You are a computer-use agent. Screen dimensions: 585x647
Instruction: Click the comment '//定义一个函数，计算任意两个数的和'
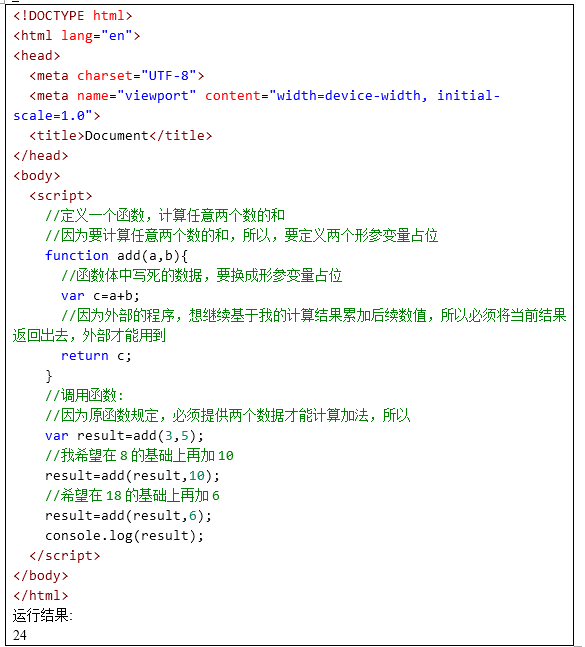point(165,215)
